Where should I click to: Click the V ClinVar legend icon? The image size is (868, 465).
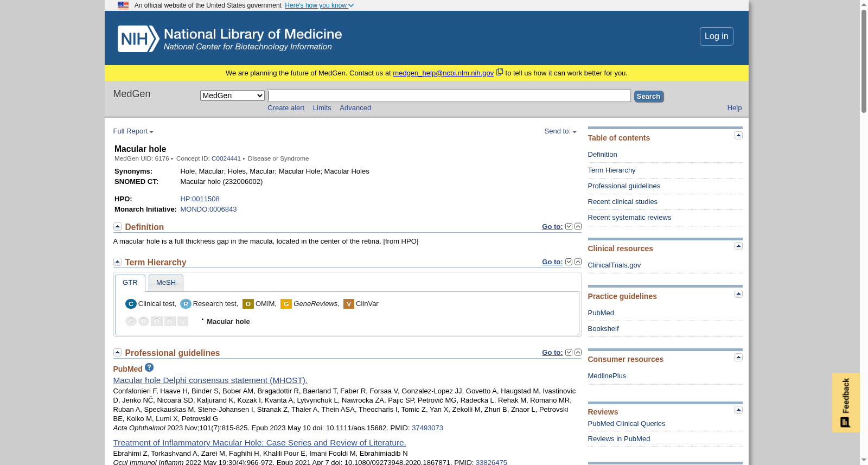tap(349, 304)
